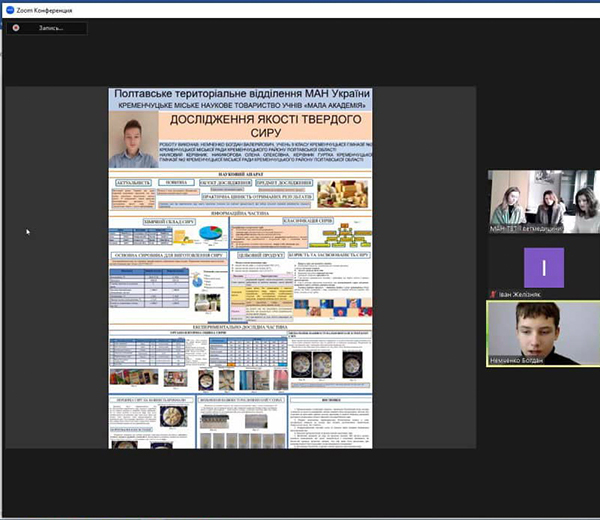Click the Zoom logo in the title bar

10,10
